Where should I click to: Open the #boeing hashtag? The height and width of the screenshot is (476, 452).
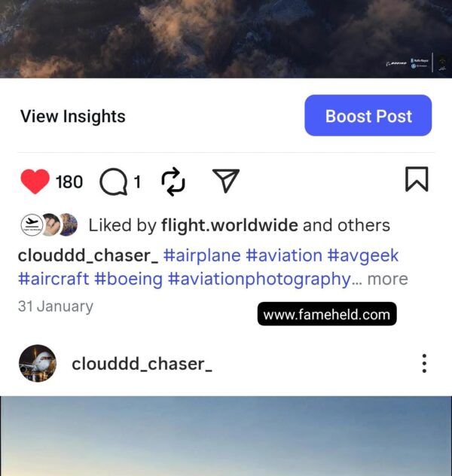pos(128,279)
